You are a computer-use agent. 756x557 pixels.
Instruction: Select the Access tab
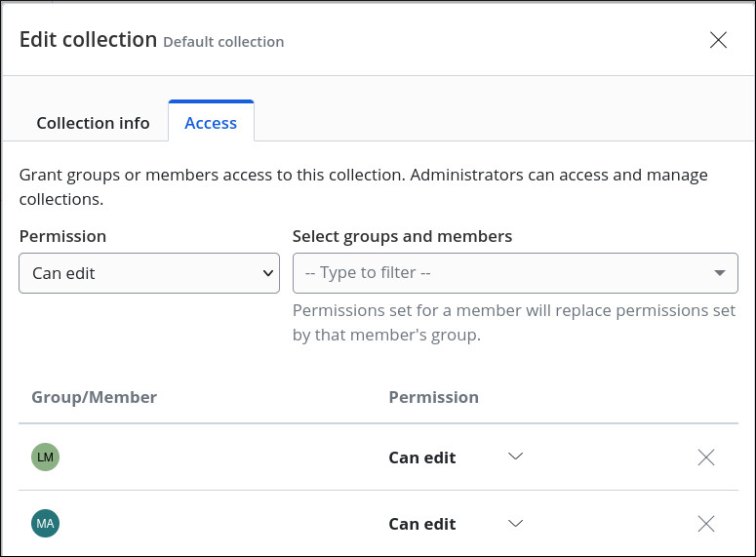[211, 123]
